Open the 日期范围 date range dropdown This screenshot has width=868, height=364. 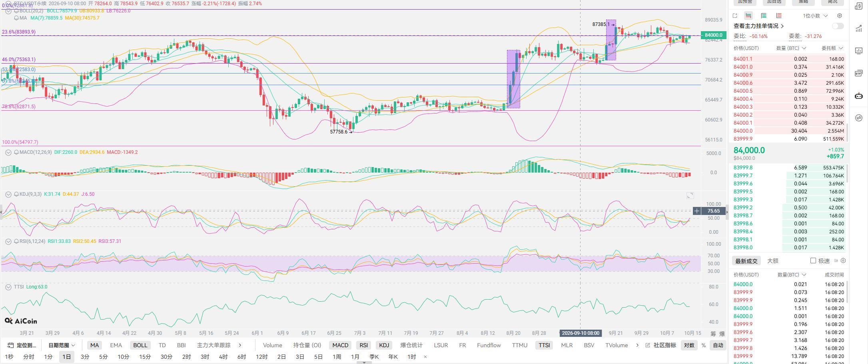(x=62, y=345)
